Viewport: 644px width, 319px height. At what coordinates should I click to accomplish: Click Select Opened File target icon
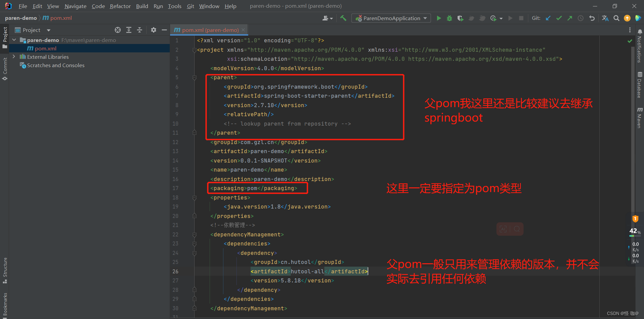pyautogui.click(x=118, y=30)
